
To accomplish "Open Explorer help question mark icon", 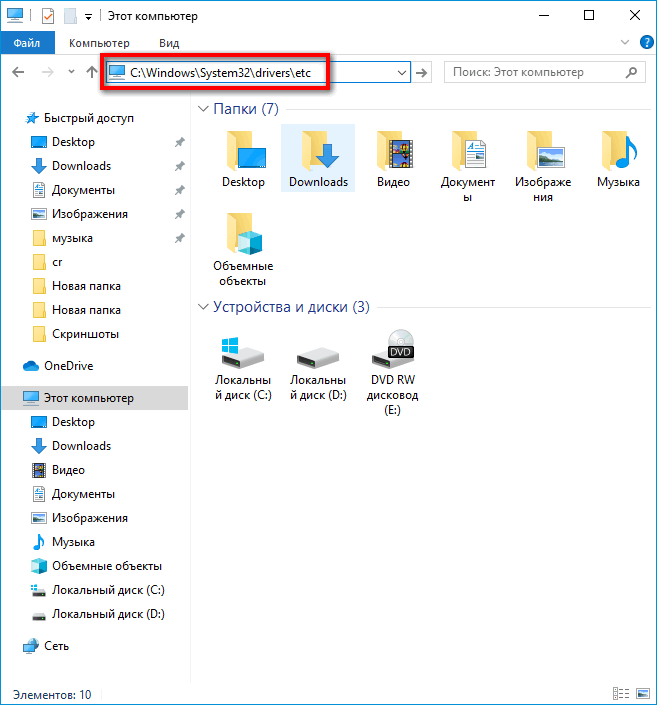I will (646, 42).
